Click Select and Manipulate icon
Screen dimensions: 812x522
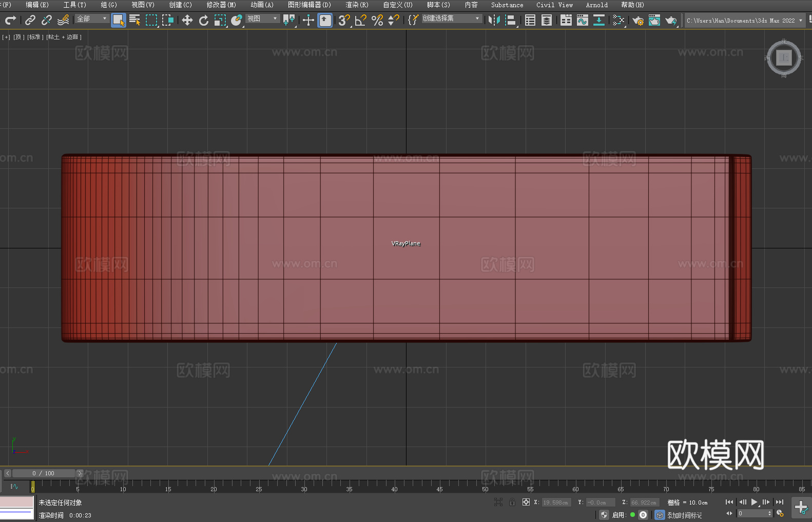308,20
